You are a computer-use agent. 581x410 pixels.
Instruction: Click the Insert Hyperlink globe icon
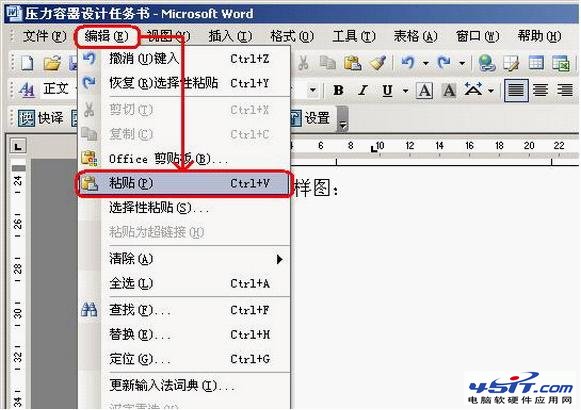click(487, 63)
